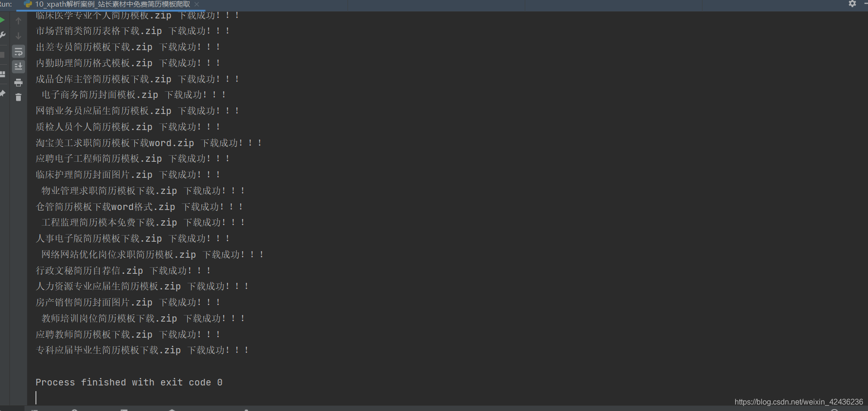Toggle soft-wrap for console output
This screenshot has height=411, width=868.
[x=18, y=52]
